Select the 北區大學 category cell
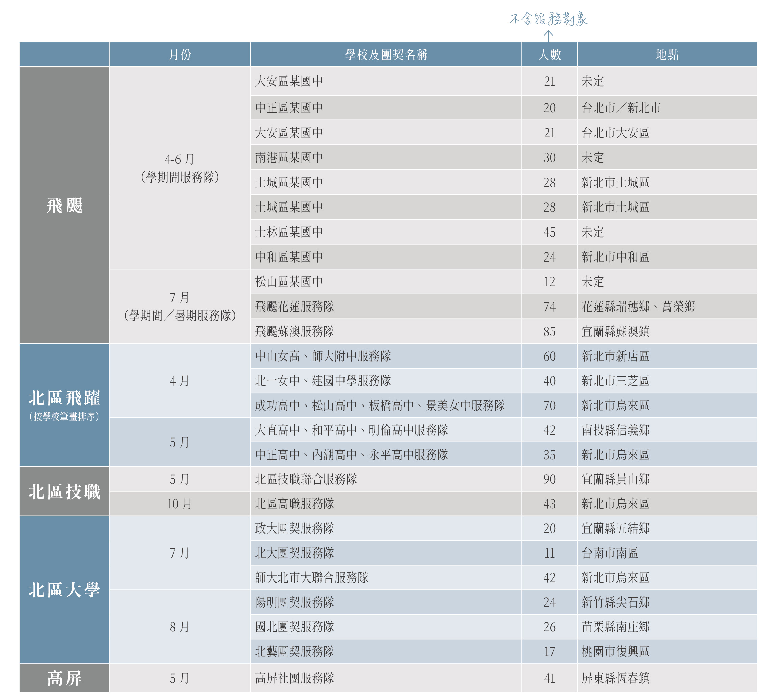The height and width of the screenshot is (700, 770). tap(64, 590)
